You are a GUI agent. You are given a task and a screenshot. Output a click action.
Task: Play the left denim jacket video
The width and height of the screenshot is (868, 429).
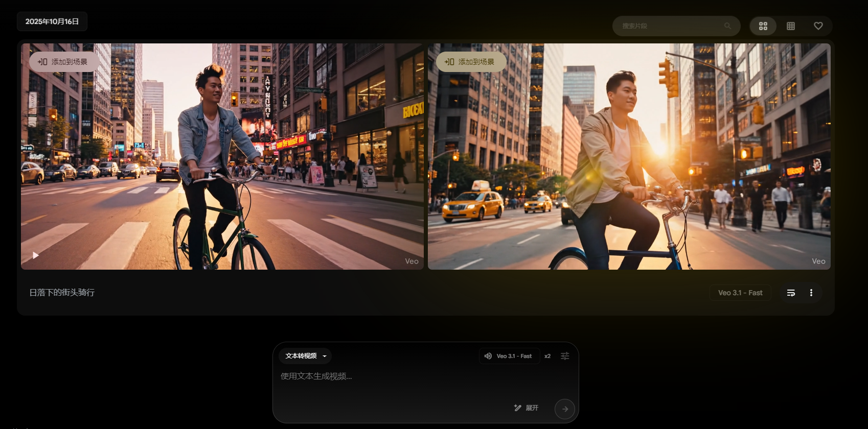(36, 255)
